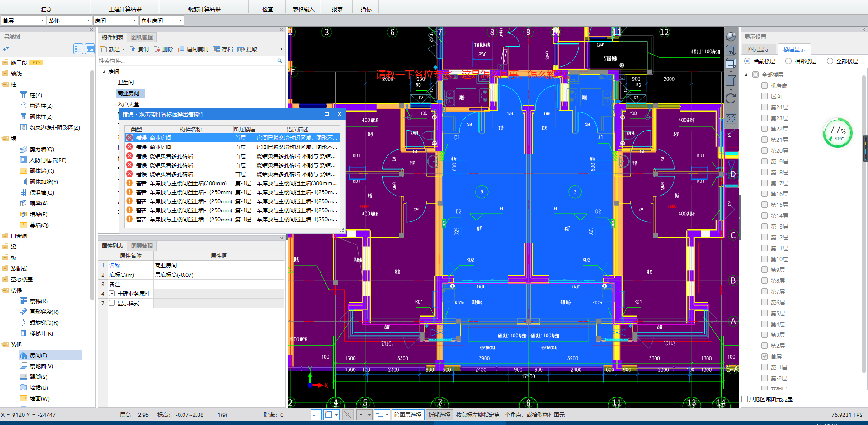Open the 装修 category dropdown

click(x=70, y=20)
